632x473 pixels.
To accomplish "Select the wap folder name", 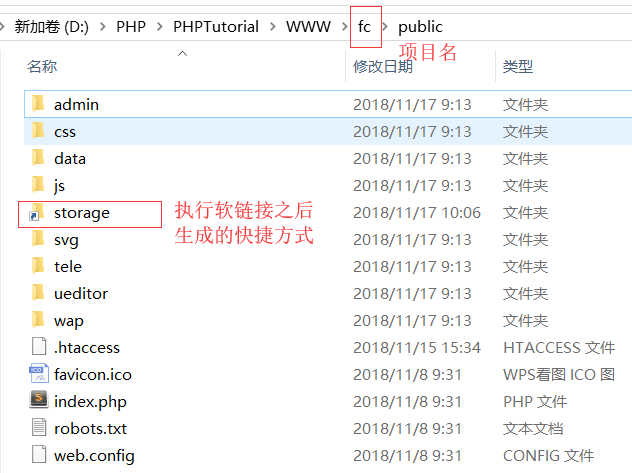I will click(69, 322).
